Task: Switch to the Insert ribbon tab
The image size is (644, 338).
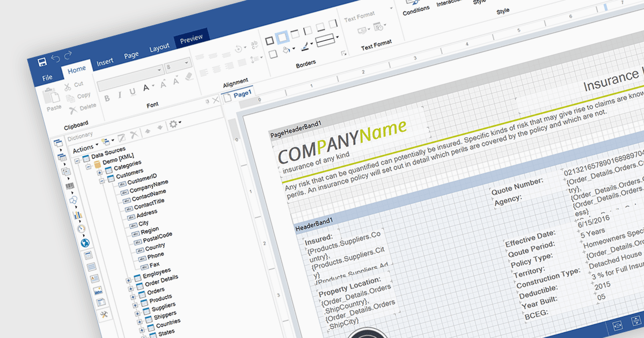Action: pyautogui.click(x=105, y=62)
